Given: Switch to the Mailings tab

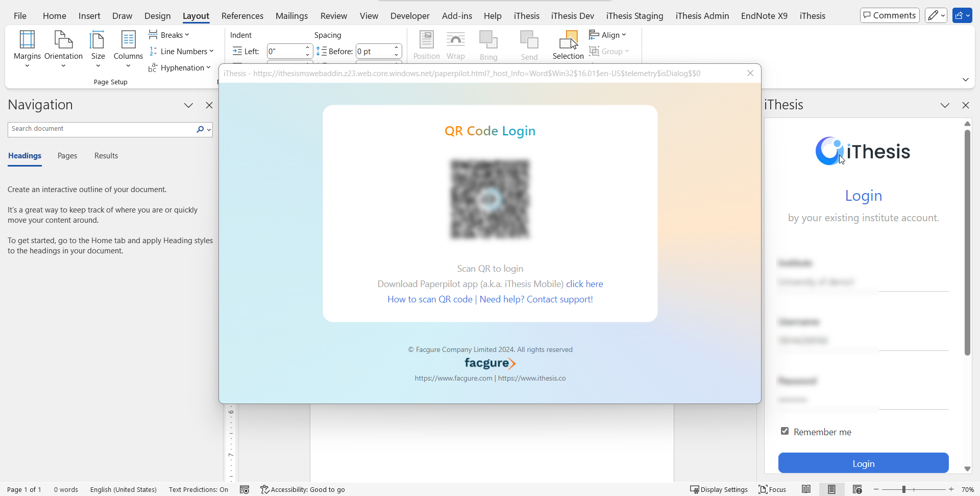Looking at the screenshot, I should [x=291, y=16].
